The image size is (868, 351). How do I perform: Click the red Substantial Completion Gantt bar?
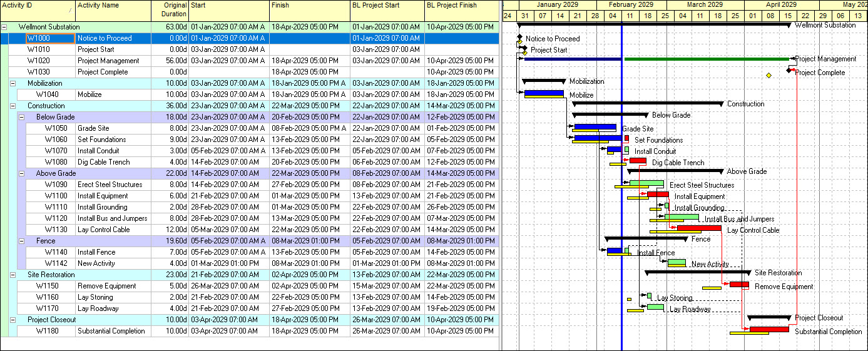pyautogui.click(x=769, y=329)
